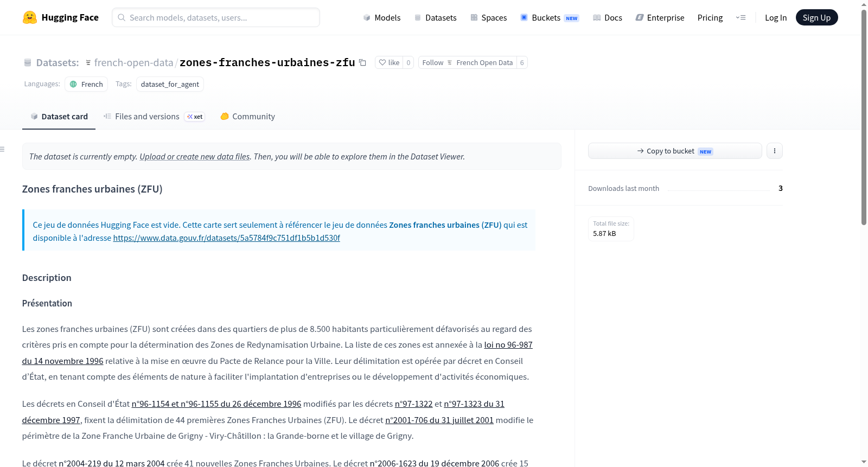
Task: Click the Présentation subheading
Action: click(47, 303)
